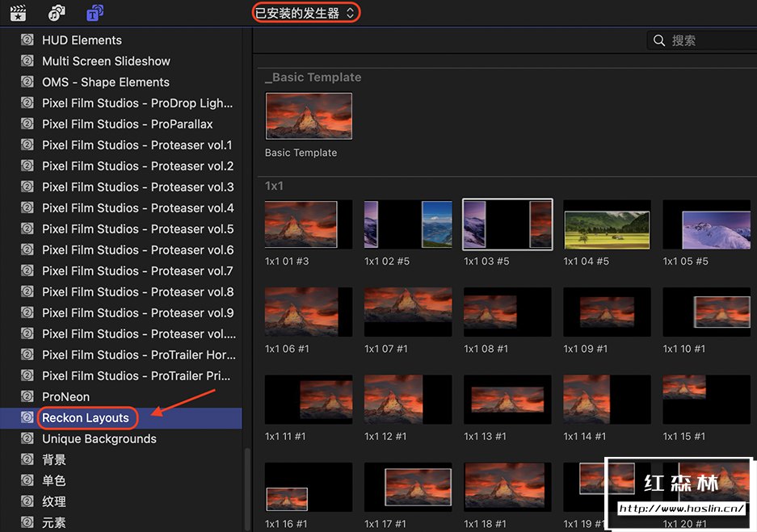757x532 pixels.
Task: Open the Titles and Generators sidebar icon
Action: click(95, 13)
